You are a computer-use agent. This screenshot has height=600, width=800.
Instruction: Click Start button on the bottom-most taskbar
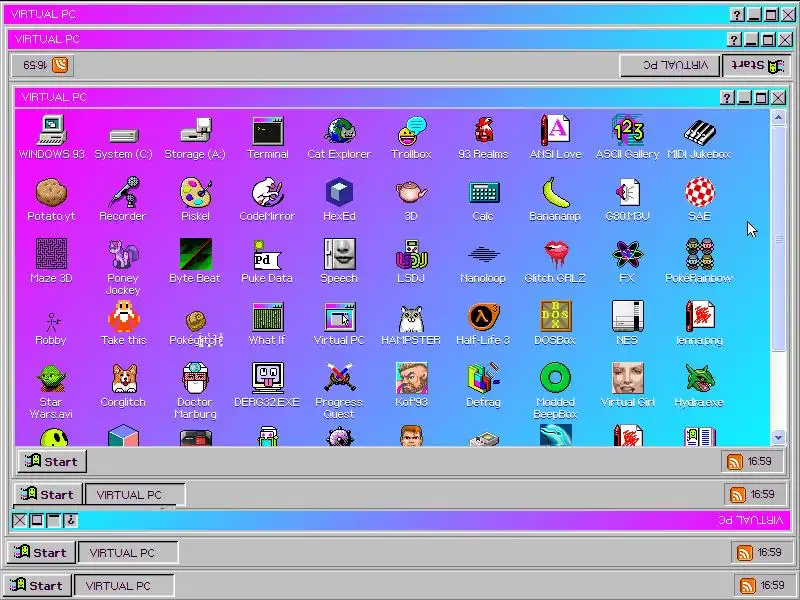click(x=37, y=585)
